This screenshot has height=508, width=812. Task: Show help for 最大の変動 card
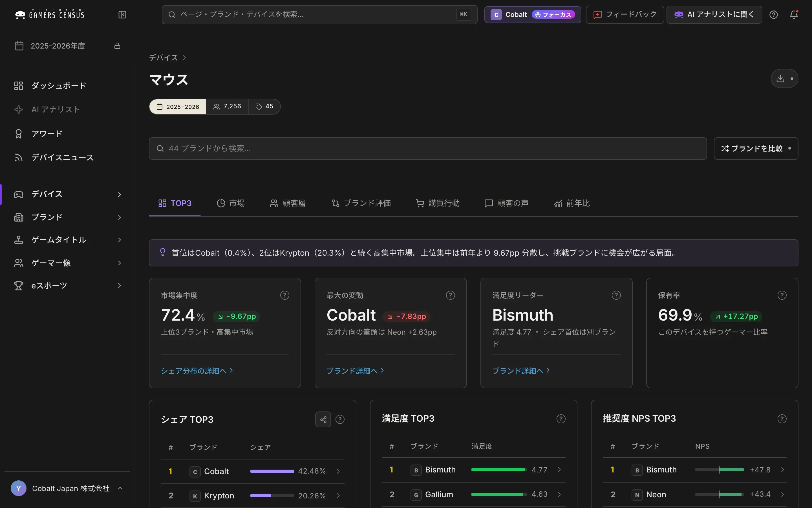tap(450, 295)
